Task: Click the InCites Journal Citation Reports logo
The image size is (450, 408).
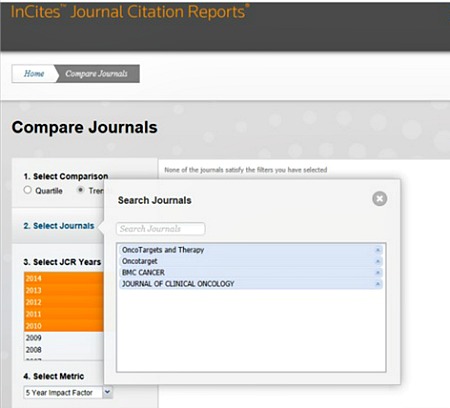Action: (x=130, y=12)
